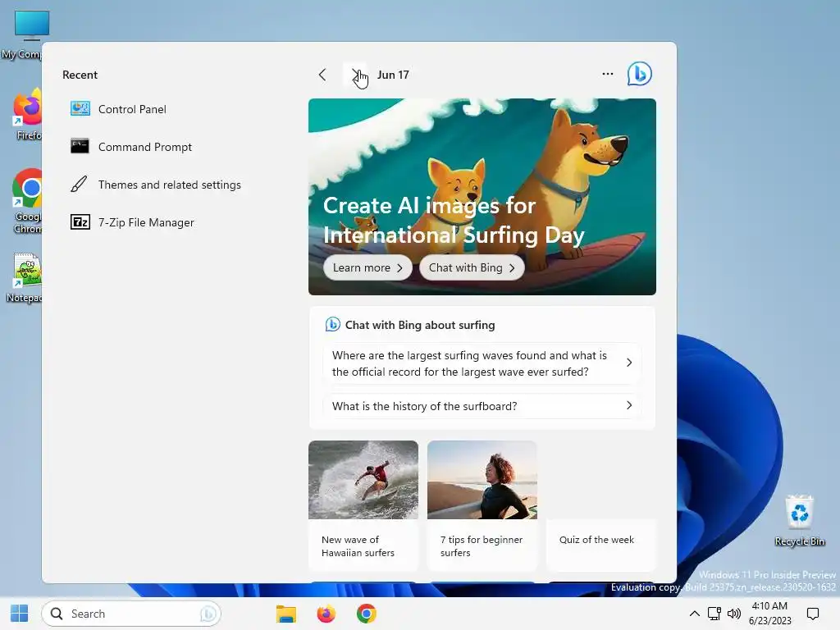
Task: Click the 7-Zip icon in Recent list
Action: pos(80,221)
